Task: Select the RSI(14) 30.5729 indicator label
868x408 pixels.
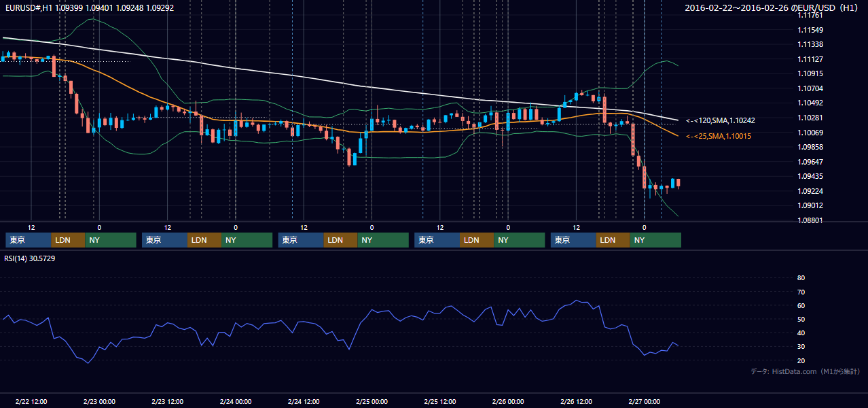Action: (30, 258)
